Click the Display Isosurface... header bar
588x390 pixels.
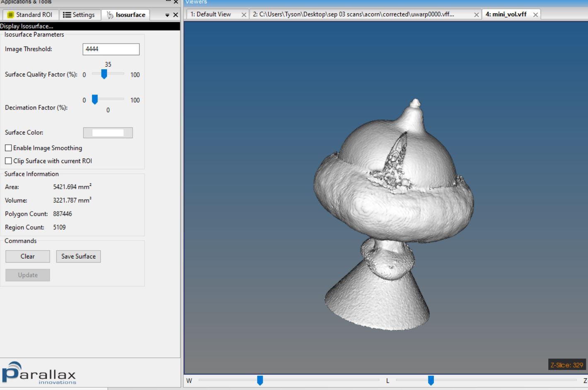pyautogui.click(x=90, y=26)
